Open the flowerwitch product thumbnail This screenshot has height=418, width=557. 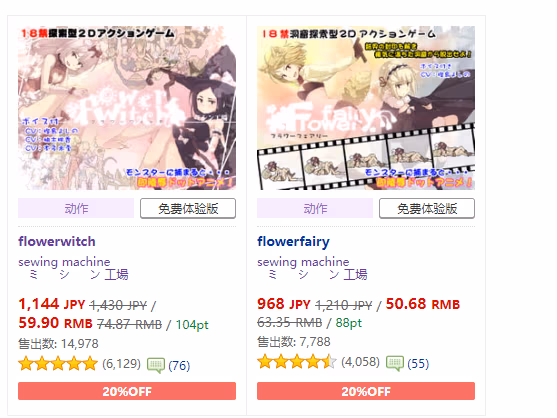[127, 108]
